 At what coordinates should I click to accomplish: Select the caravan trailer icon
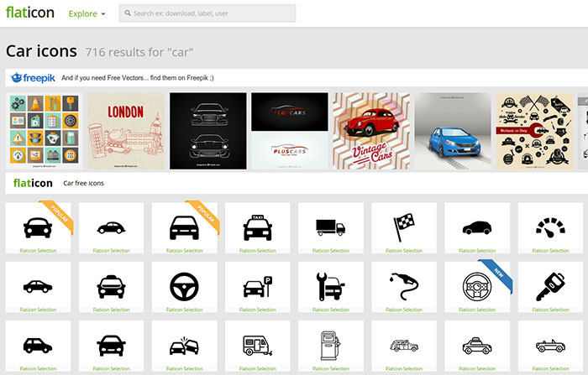point(258,346)
